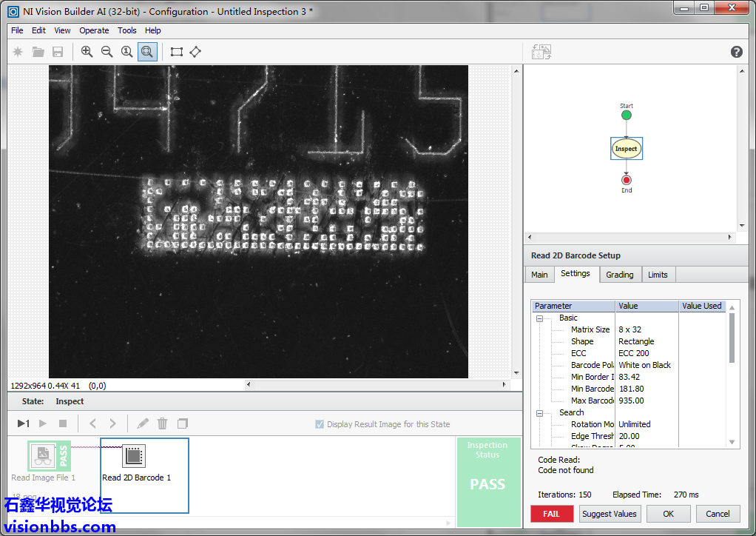Open the Tools menu

coord(126,30)
